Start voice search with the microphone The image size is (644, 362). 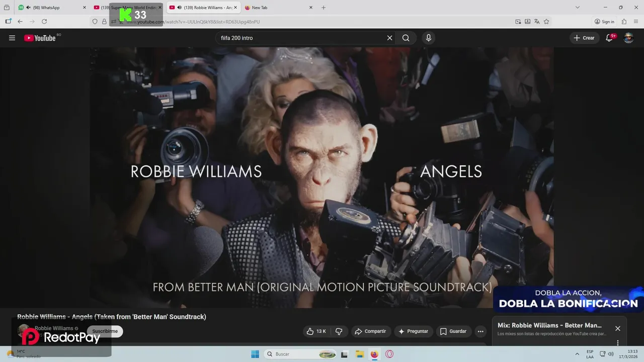(x=429, y=38)
